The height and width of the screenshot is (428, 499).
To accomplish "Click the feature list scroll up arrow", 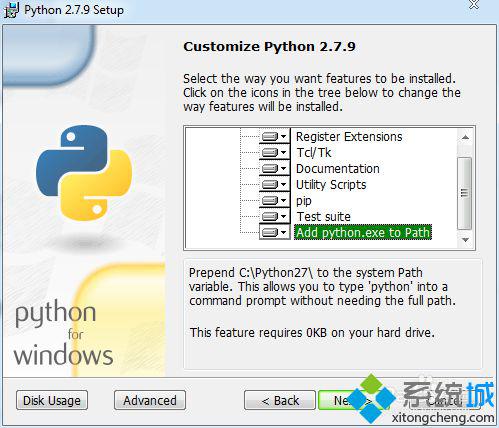I will 465,137.
